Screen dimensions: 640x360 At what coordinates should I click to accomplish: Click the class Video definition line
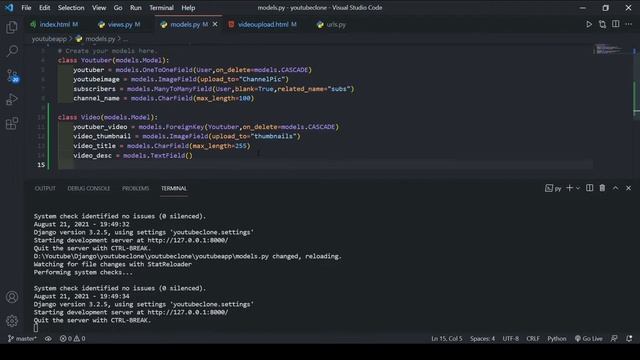108,117
